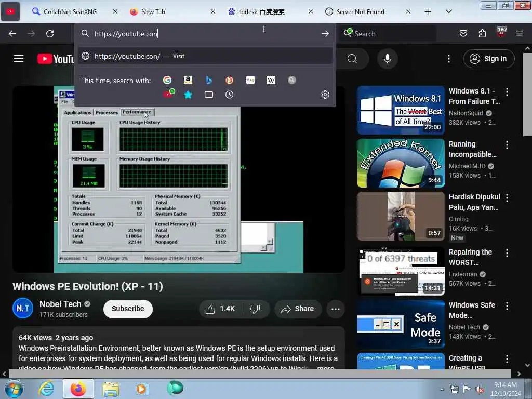Search history using clock icon

(x=229, y=95)
